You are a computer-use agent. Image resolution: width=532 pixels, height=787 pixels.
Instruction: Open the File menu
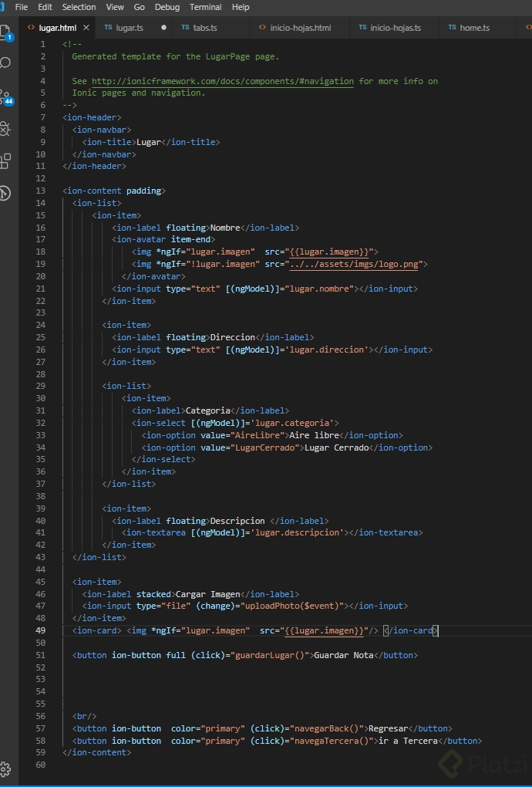tap(22, 7)
